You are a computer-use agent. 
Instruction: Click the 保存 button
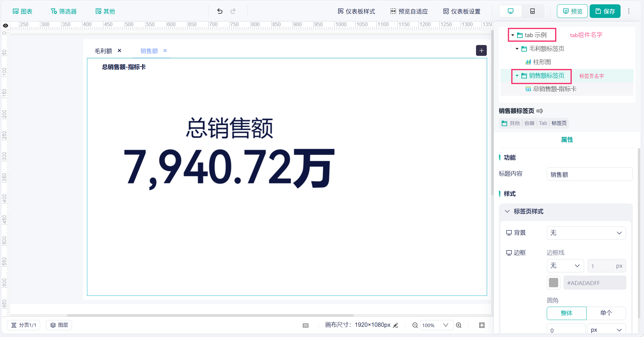click(605, 11)
